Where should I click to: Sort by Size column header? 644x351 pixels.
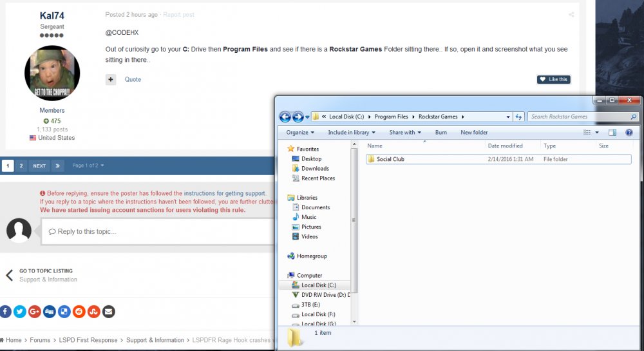(604, 146)
